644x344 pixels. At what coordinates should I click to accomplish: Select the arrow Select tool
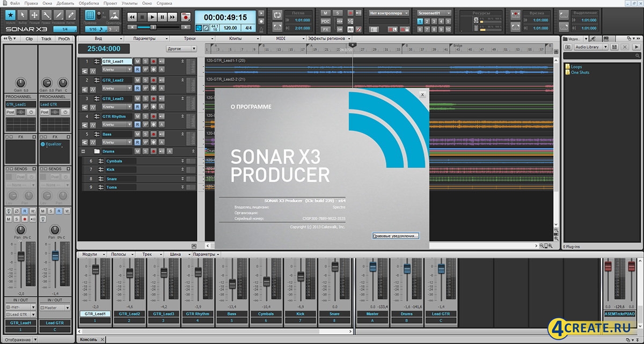point(22,15)
